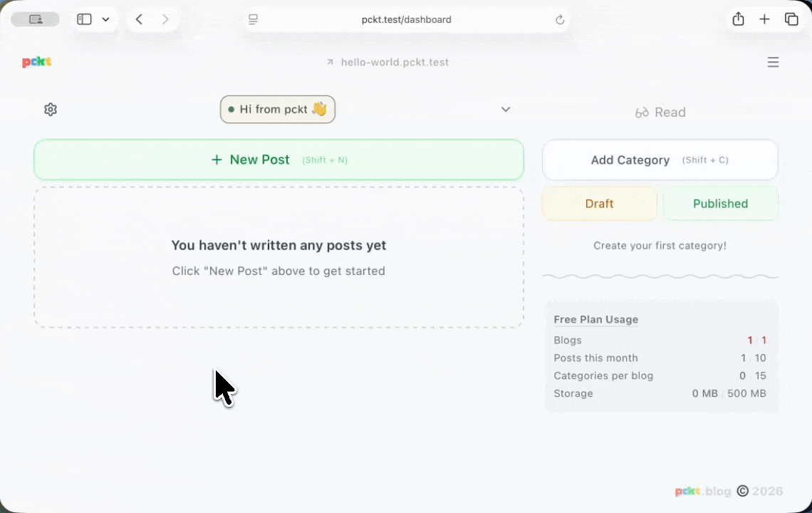The width and height of the screenshot is (812, 513).
Task: Toggle the browser sidebar
Action: [x=84, y=19]
